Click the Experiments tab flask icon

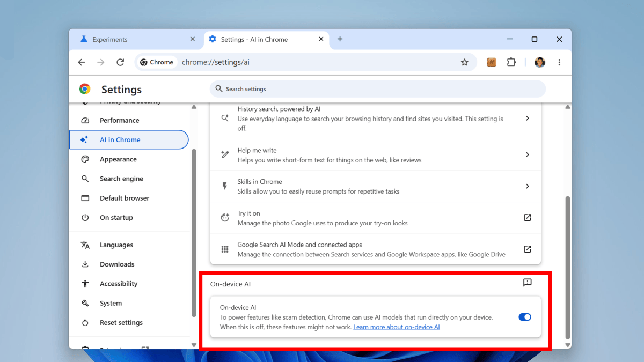point(84,39)
